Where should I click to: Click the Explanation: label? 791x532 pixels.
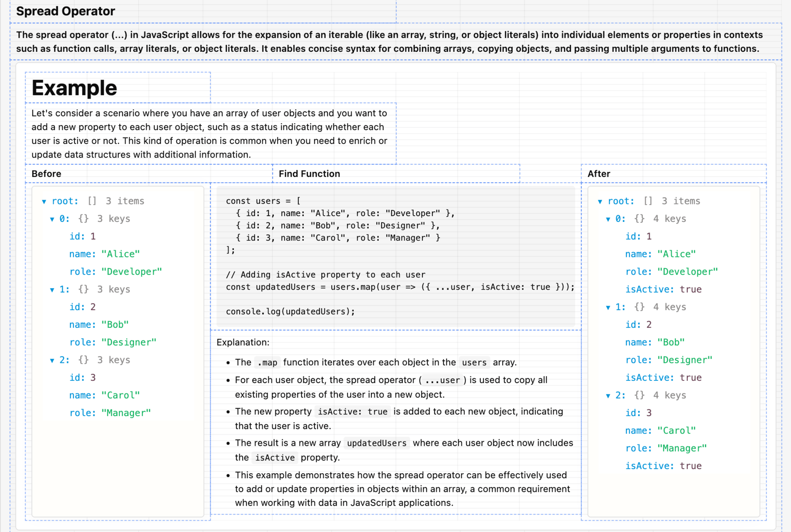pos(243,342)
